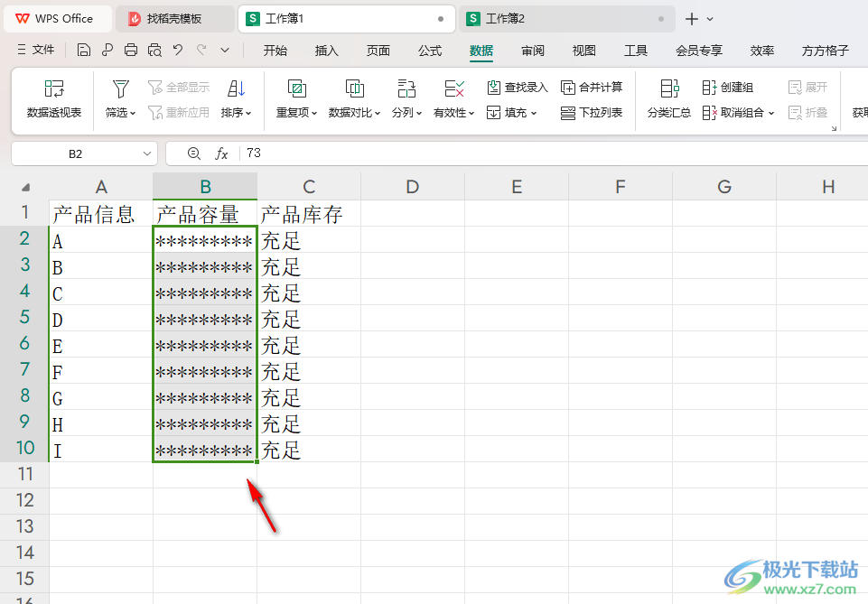
Task: Select column G header
Action: [724, 187]
